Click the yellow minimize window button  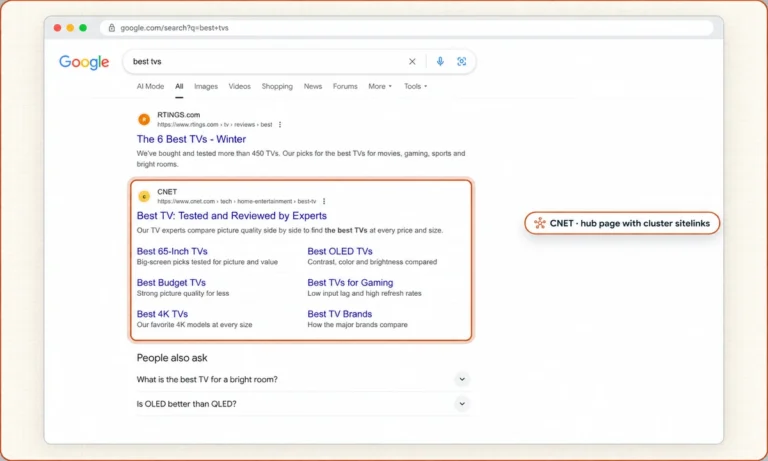[70, 28]
